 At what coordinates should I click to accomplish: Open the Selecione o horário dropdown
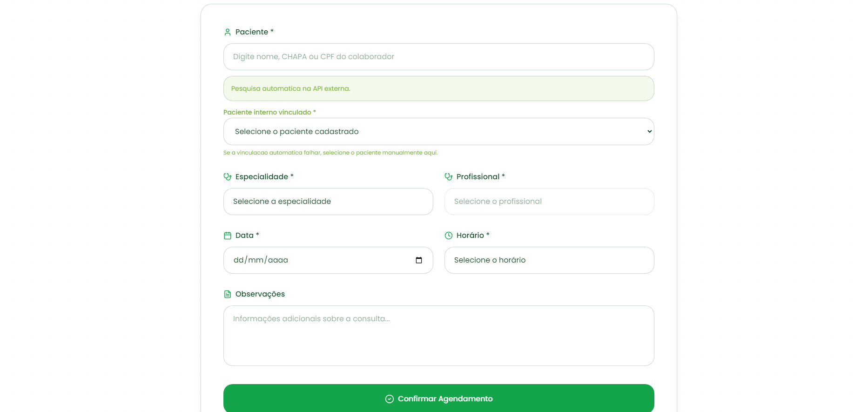(549, 260)
